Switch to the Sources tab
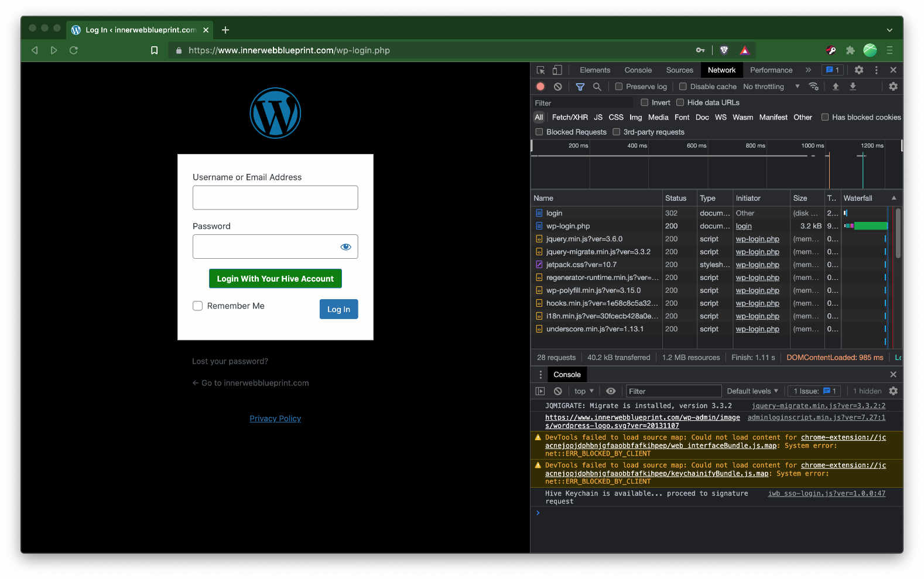924x579 pixels. pos(679,70)
